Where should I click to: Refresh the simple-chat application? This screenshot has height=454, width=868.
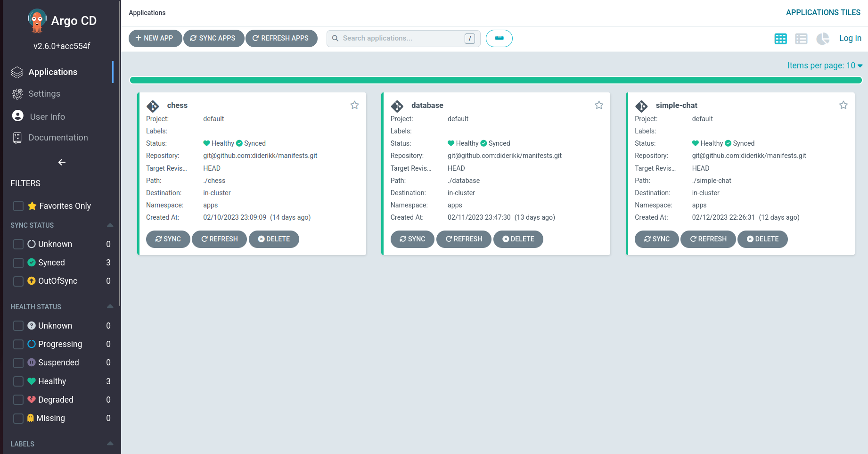pos(708,239)
